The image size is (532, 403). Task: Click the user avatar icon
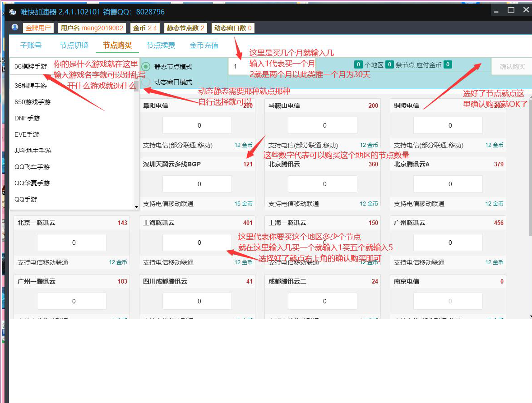click(14, 27)
